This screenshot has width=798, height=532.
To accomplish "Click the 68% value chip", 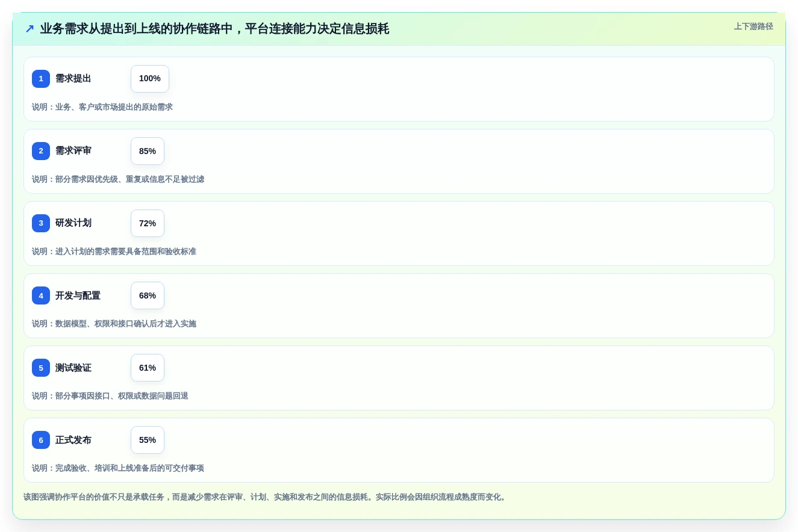I will (148, 295).
